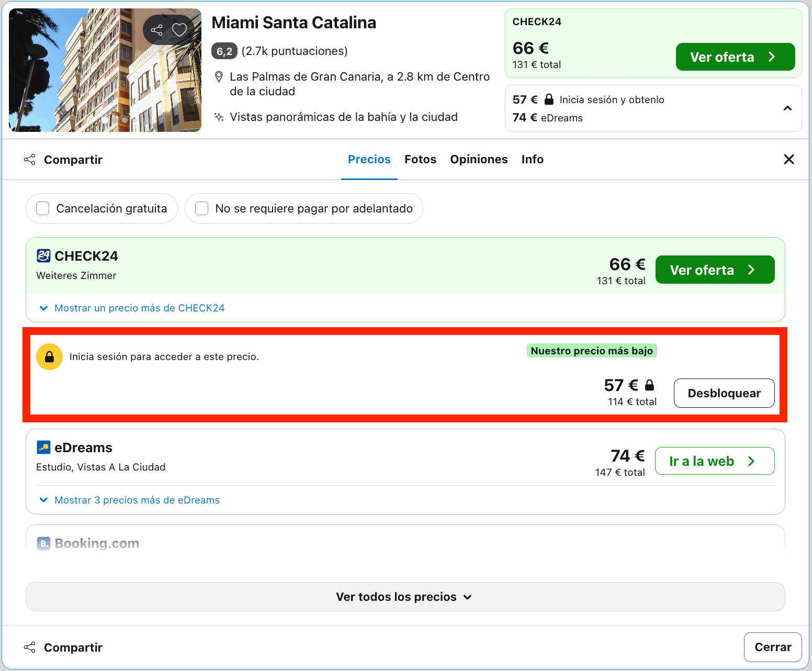The height and width of the screenshot is (671, 812).
Task: Expand Ver todos los precios
Action: coord(405,597)
